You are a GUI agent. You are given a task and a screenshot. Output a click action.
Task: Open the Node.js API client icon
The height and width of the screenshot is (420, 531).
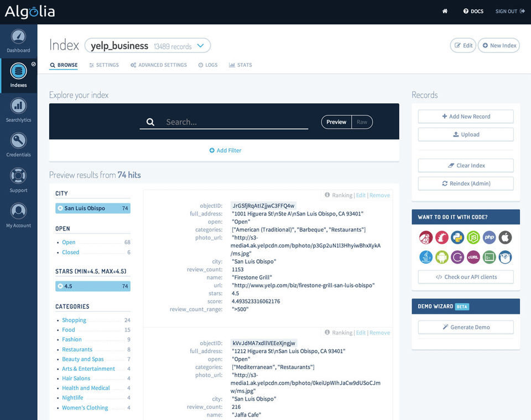(x=473, y=238)
